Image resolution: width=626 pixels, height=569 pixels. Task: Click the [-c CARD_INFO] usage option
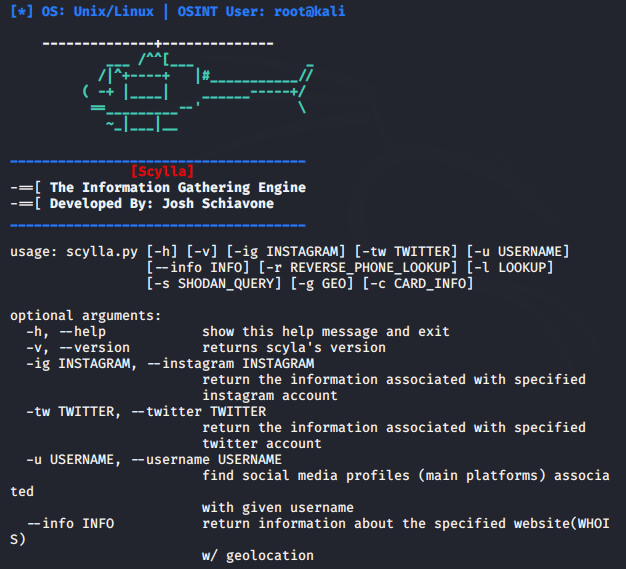pyautogui.click(x=418, y=284)
